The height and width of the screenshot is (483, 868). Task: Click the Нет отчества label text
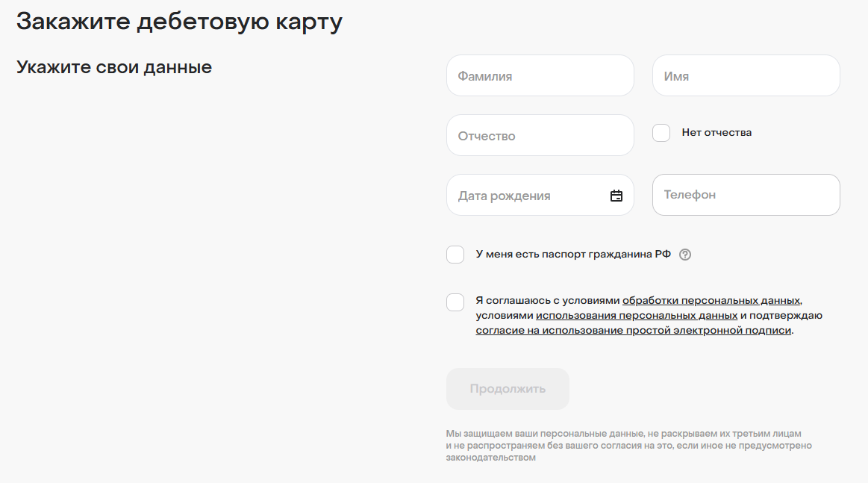pos(716,133)
